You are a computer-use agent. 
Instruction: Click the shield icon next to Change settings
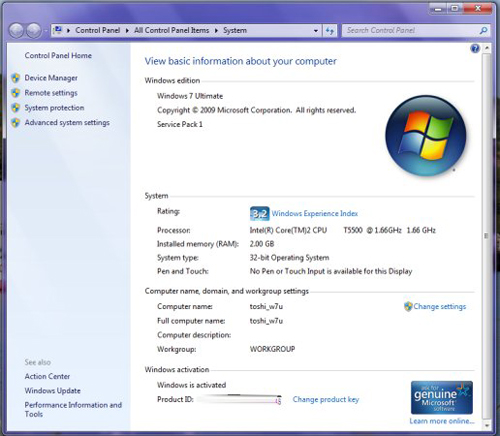click(408, 306)
